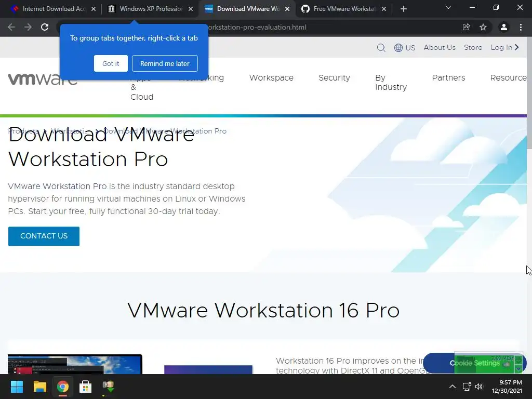
Task: Close the Free VMware Workstation tab
Action: [x=384, y=9]
